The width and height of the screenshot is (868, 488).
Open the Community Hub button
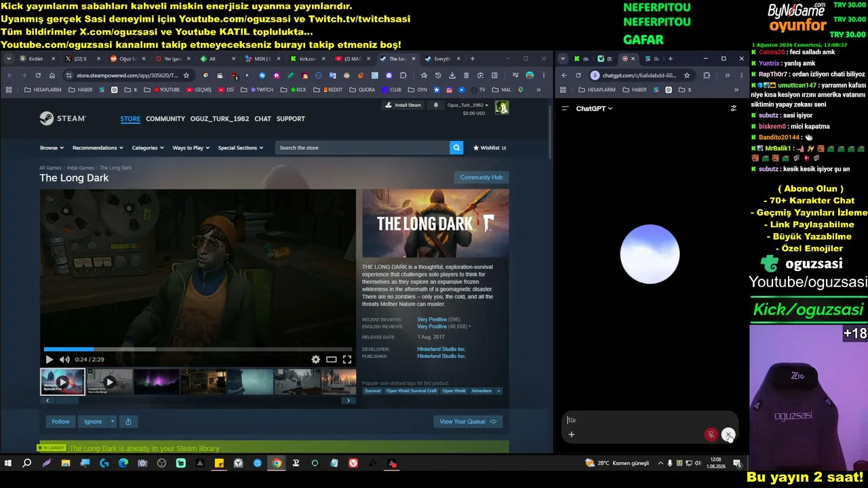(x=481, y=178)
